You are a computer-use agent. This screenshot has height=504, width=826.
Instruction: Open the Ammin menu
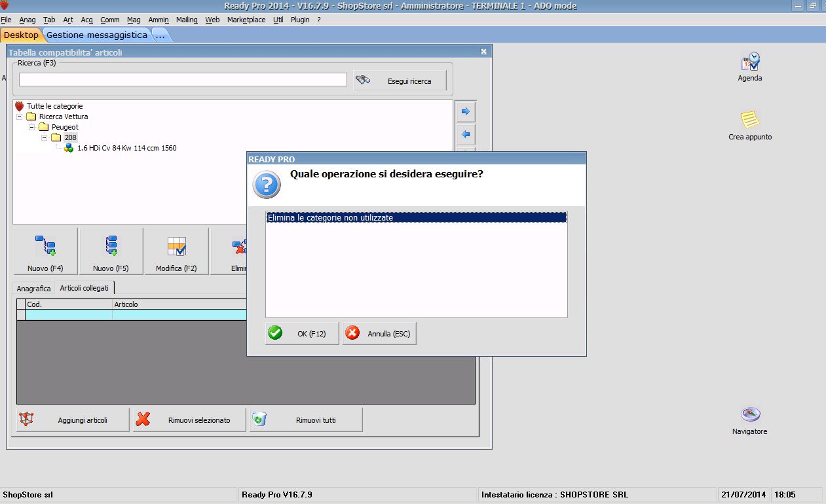point(159,20)
